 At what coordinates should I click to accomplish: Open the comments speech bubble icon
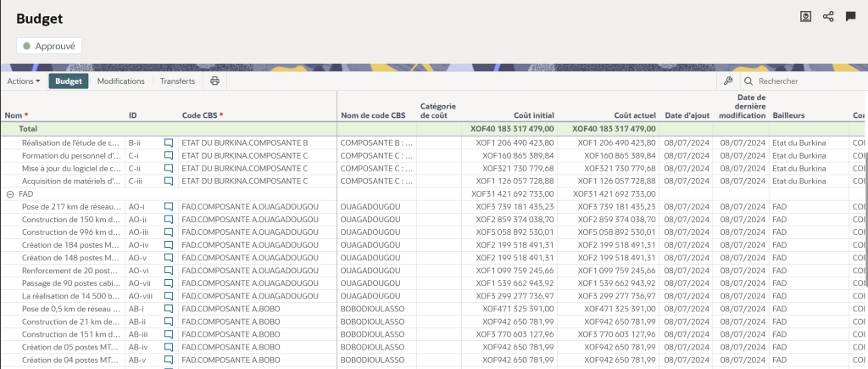(x=850, y=16)
